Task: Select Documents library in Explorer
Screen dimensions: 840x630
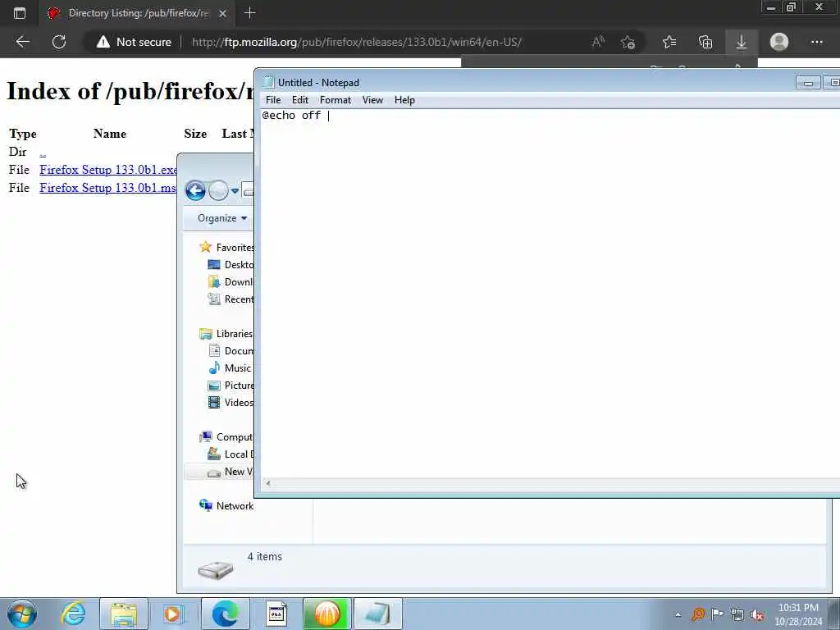Action: tap(231, 351)
